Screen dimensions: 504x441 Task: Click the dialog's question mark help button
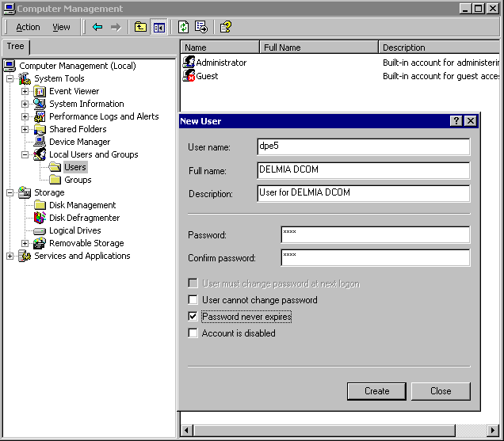pyautogui.click(x=456, y=121)
